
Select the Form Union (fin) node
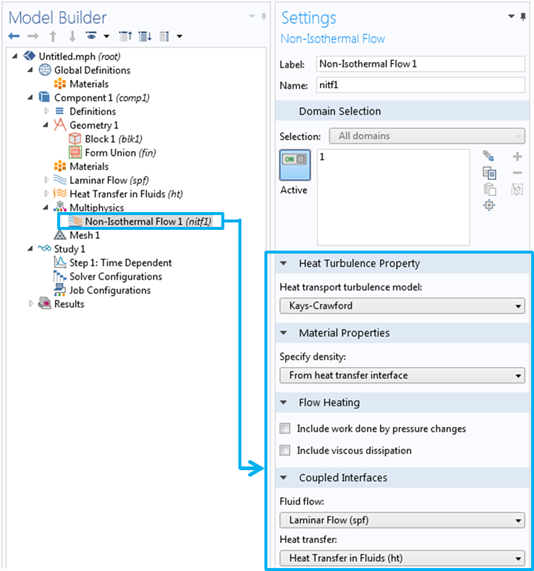(x=120, y=153)
